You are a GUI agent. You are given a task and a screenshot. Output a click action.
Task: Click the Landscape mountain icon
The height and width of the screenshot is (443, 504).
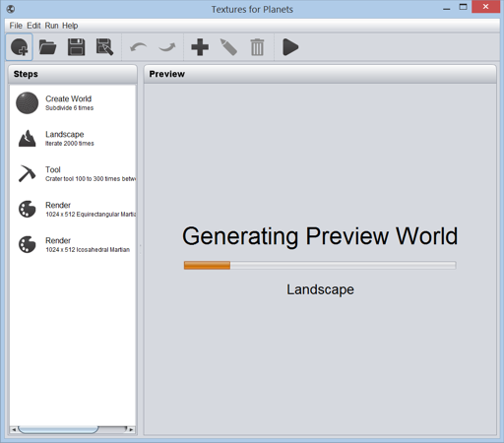(x=28, y=138)
